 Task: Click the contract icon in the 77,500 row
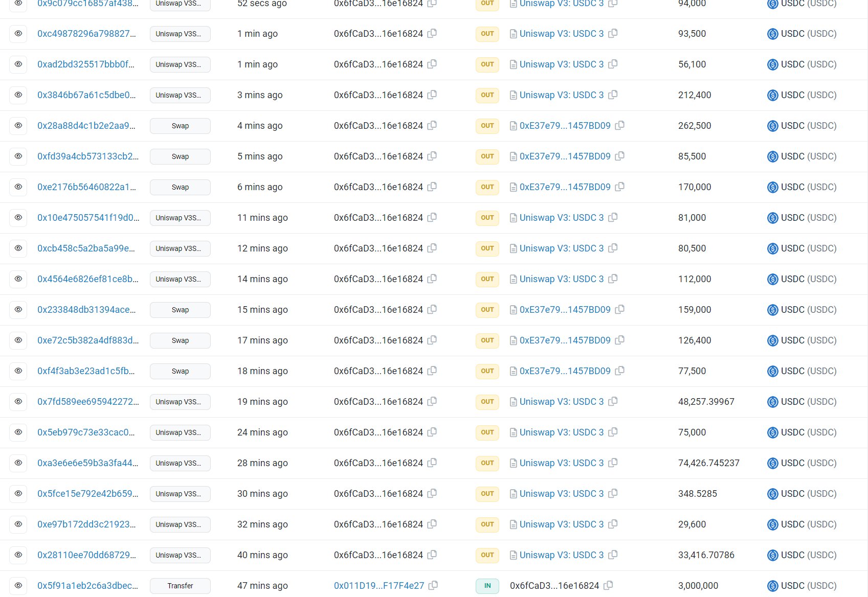coord(513,371)
